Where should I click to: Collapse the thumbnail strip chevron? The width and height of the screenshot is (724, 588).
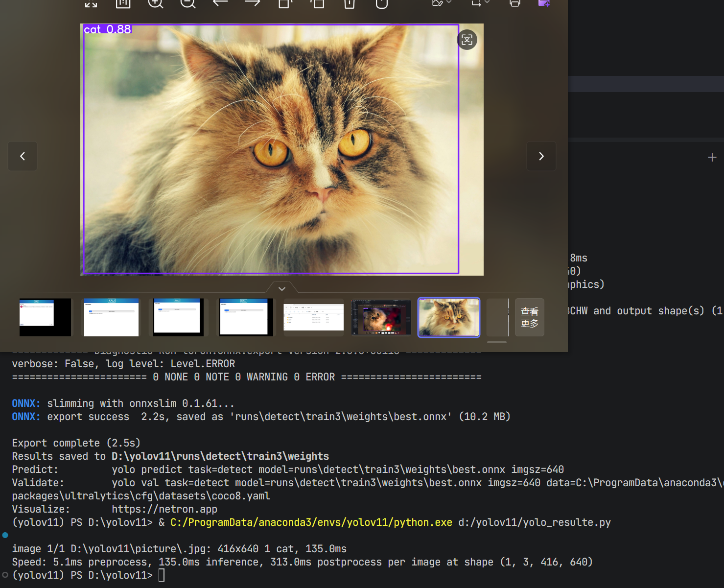pos(281,288)
